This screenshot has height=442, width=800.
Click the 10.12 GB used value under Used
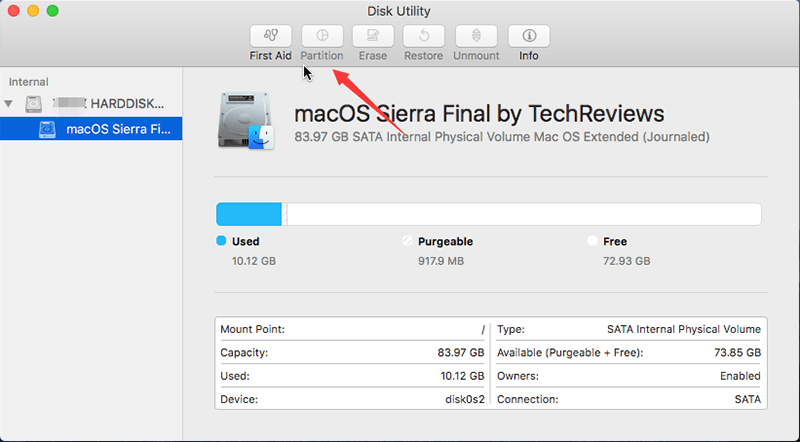pyautogui.click(x=254, y=261)
